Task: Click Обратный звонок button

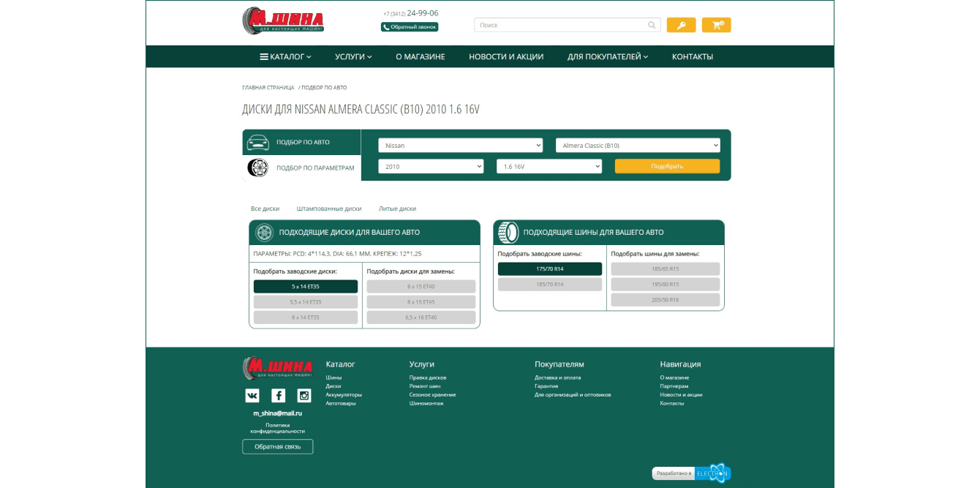Action: tap(410, 26)
